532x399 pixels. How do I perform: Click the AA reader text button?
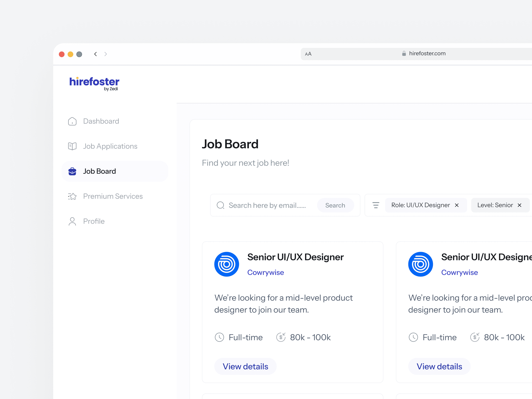(x=308, y=54)
